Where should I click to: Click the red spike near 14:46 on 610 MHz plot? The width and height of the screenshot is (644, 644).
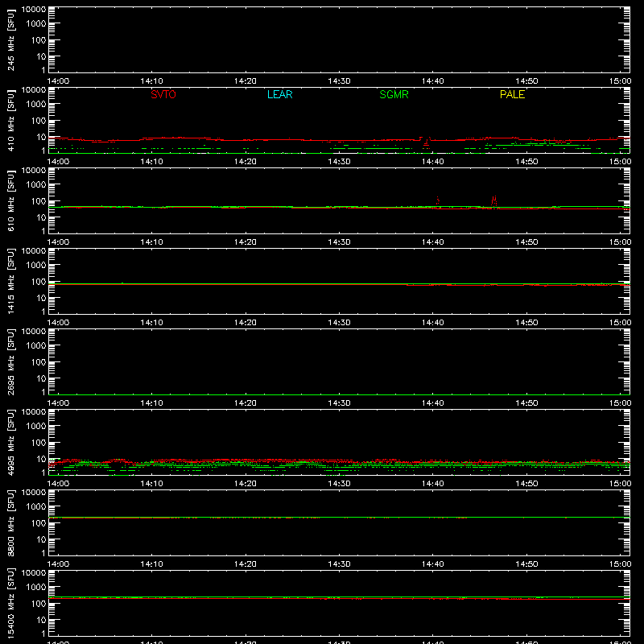tap(494, 200)
